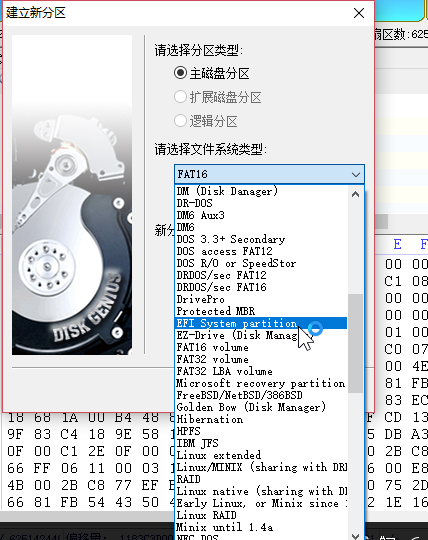Click the list scrollbar down arrow
Screen dimensions: 428x540
pyautogui.click(x=356, y=536)
